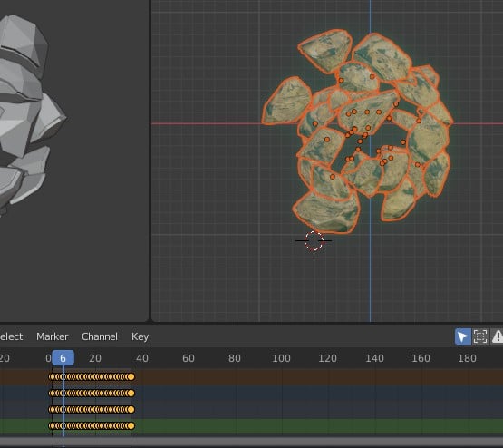Click frame 180 on the timeline ruler
This screenshot has width=503, height=448.
467,358
